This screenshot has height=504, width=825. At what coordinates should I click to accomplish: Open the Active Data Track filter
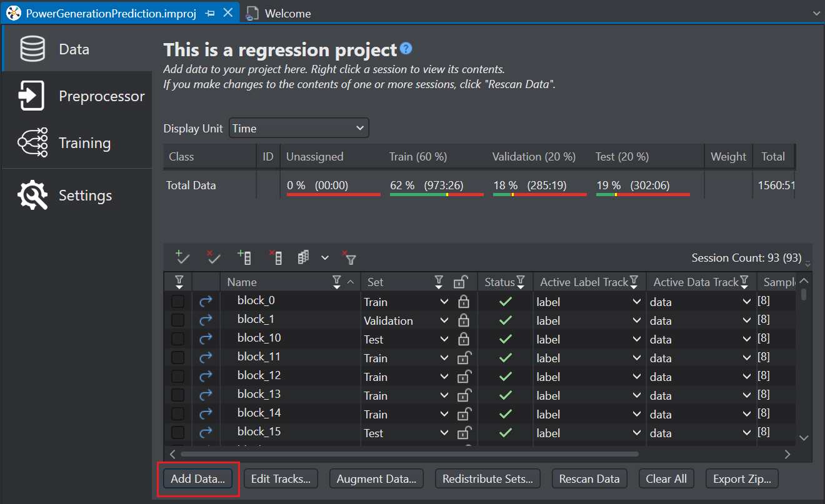[x=744, y=282]
